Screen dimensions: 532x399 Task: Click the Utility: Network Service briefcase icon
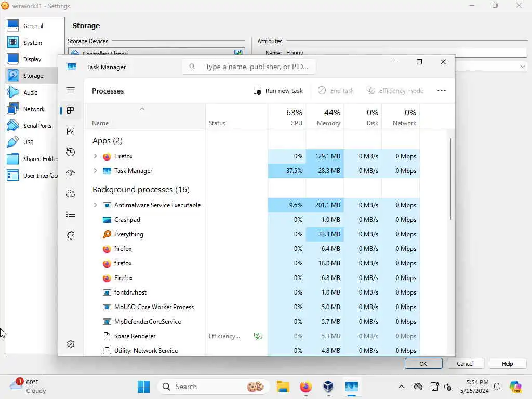click(107, 351)
